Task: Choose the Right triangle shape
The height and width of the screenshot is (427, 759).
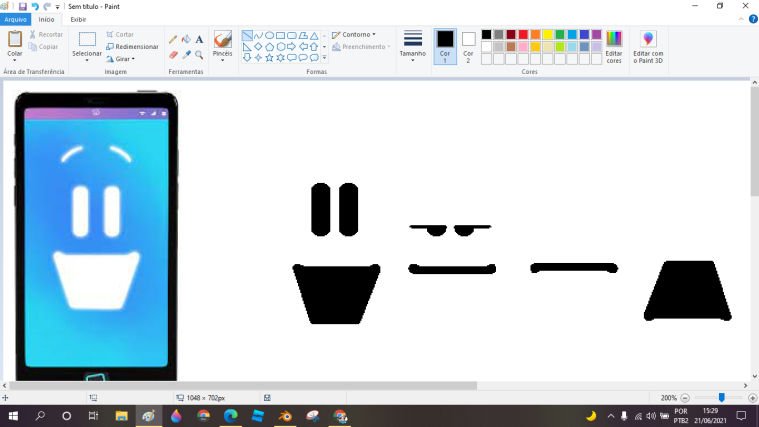Action: click(247, 47)
